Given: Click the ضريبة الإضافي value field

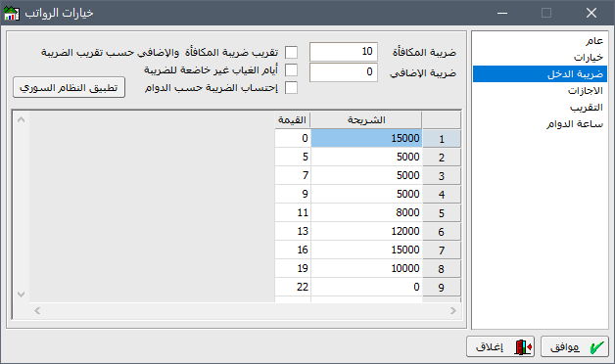Looking at the screenshot, I should tap(344, 72).
